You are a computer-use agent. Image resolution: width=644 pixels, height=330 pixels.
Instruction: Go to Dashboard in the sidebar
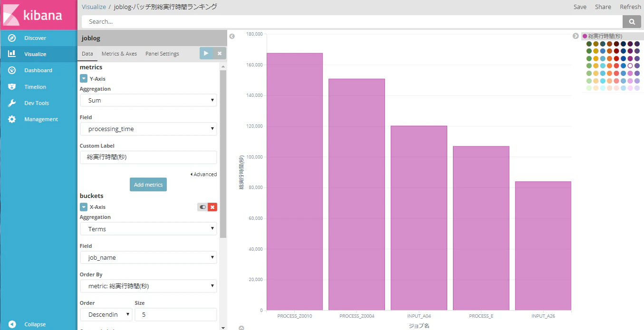click(x=38, y=70)
